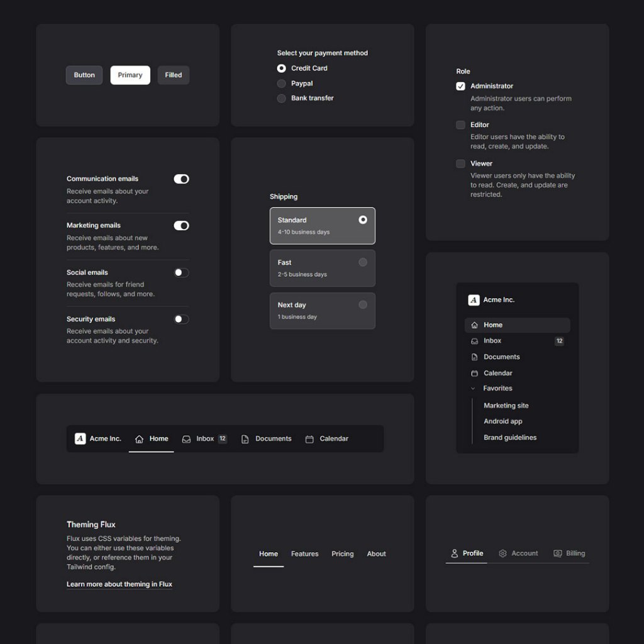Switch to the Features tab
This screenshot has width=644, height=644.
click(304, 554)
